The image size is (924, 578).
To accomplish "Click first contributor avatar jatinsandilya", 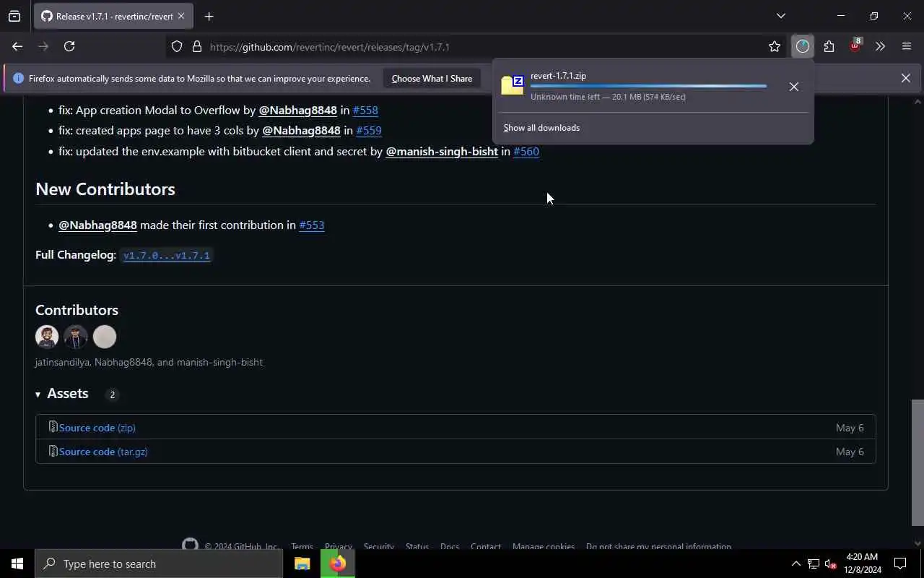I will pyautogui.click(x=47, y=337).
